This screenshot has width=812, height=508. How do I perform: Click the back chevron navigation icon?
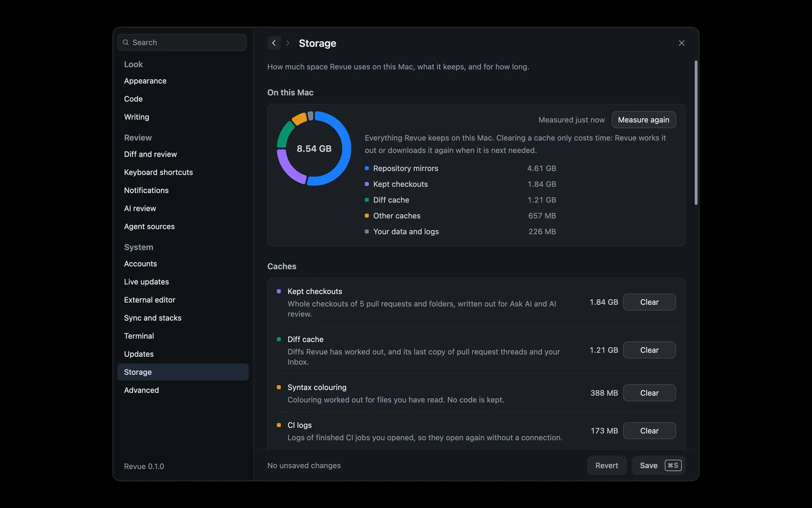point(274,43)
